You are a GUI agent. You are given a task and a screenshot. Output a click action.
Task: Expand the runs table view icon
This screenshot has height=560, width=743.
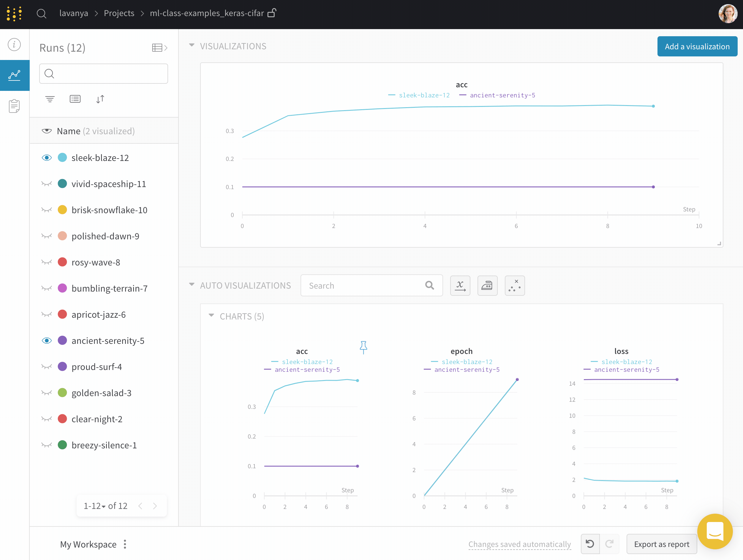point(159,48)
